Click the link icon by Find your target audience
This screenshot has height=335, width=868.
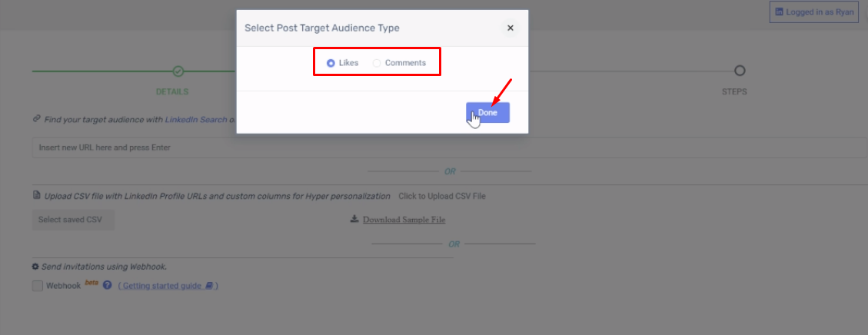[x=37, y=118]
